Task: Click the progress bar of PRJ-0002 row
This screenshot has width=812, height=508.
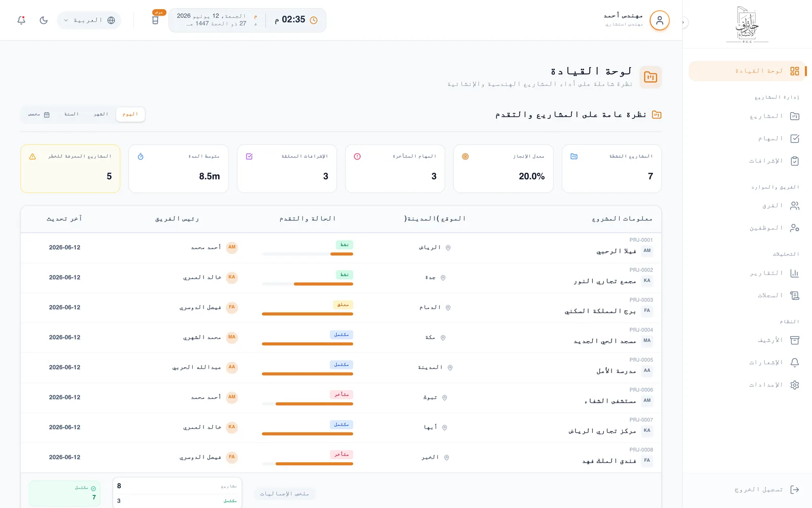Action: 308,284
